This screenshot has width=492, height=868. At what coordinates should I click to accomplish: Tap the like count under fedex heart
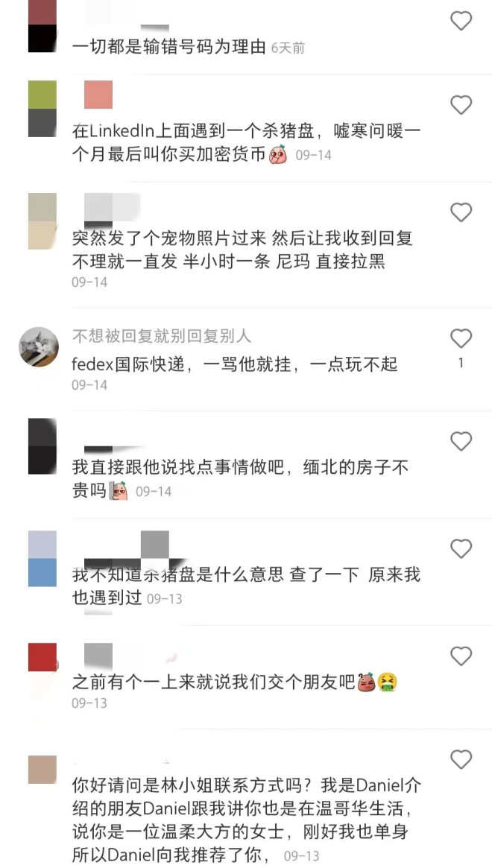(461, 364)
